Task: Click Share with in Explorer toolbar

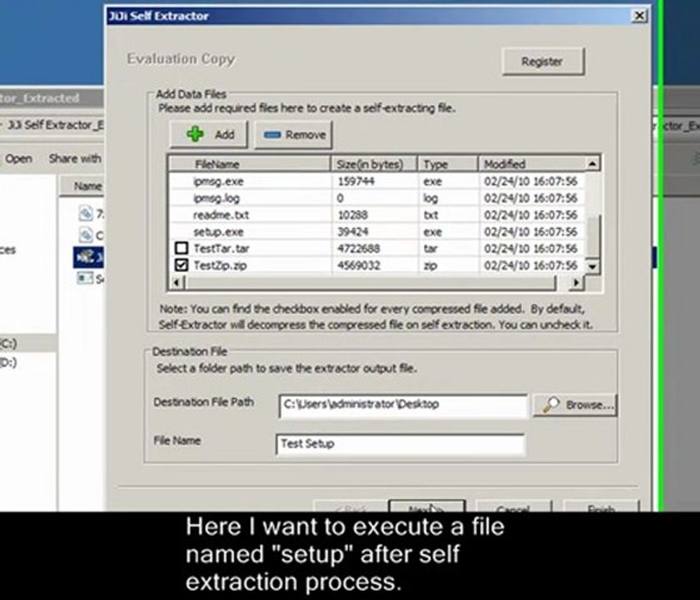Action: [75, 158]
